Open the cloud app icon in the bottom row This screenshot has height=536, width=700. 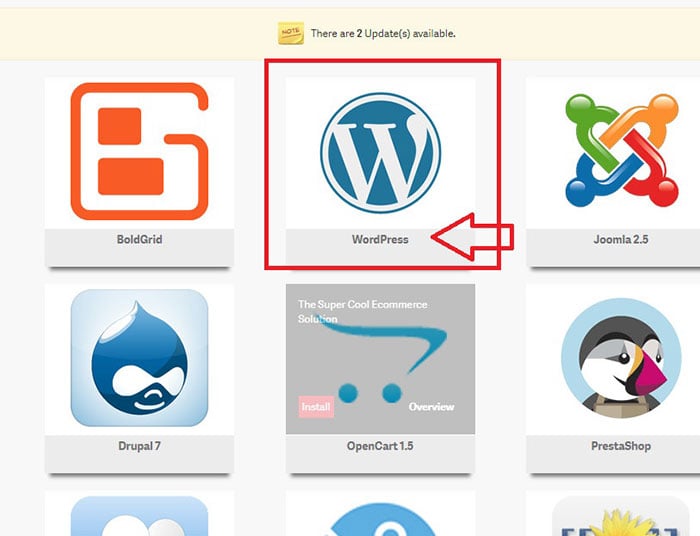[139, 516]
